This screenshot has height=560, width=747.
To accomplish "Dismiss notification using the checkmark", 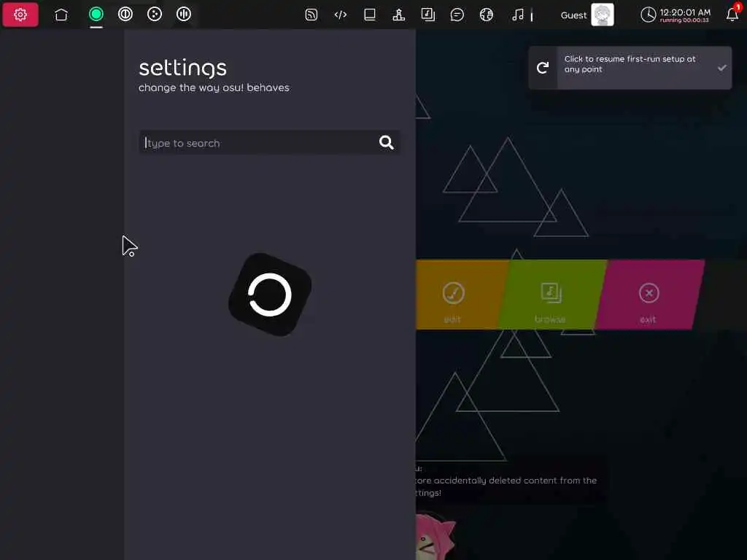I will 721,68.
